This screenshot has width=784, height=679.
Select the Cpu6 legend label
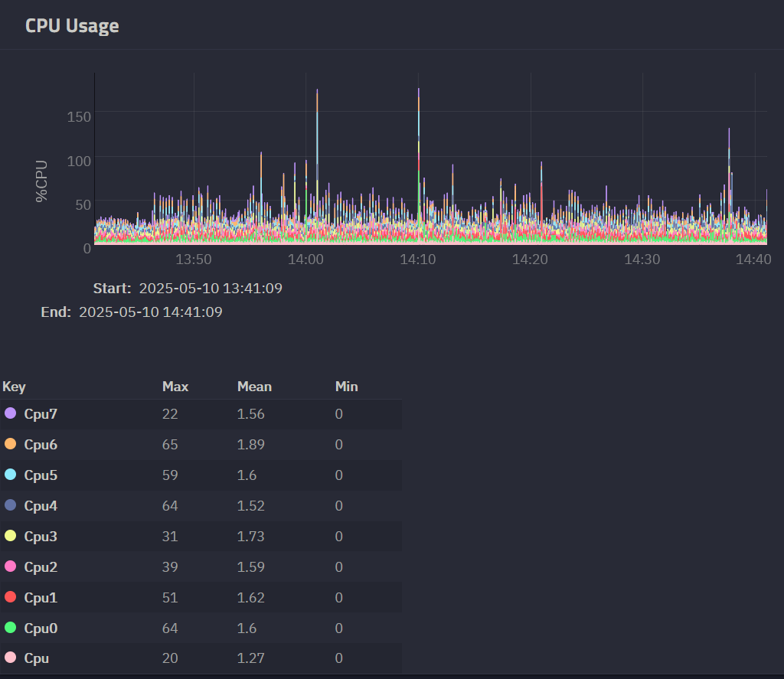coord(41,445)
